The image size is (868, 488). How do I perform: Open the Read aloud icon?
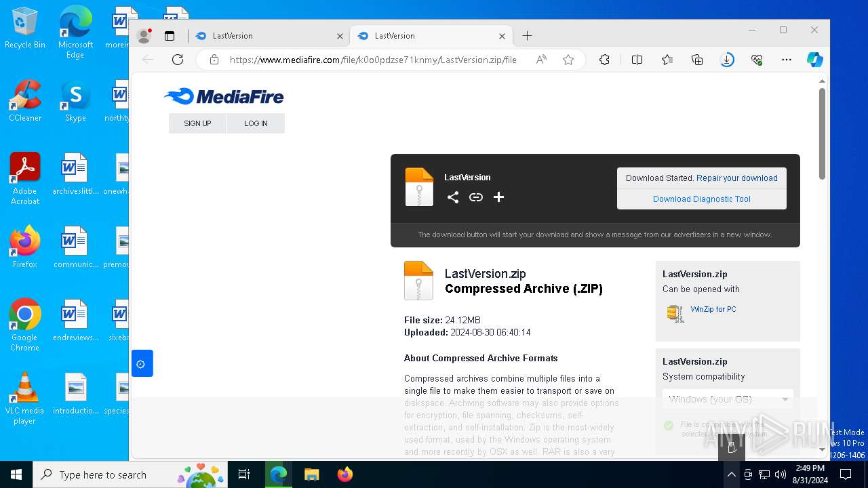coord(541,60)
